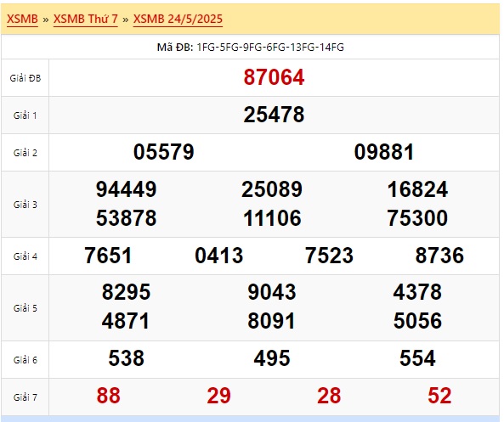Click Giải 3 number 94449
The height and width of the screenshot is (422, 504).
(x=127, y=189)
